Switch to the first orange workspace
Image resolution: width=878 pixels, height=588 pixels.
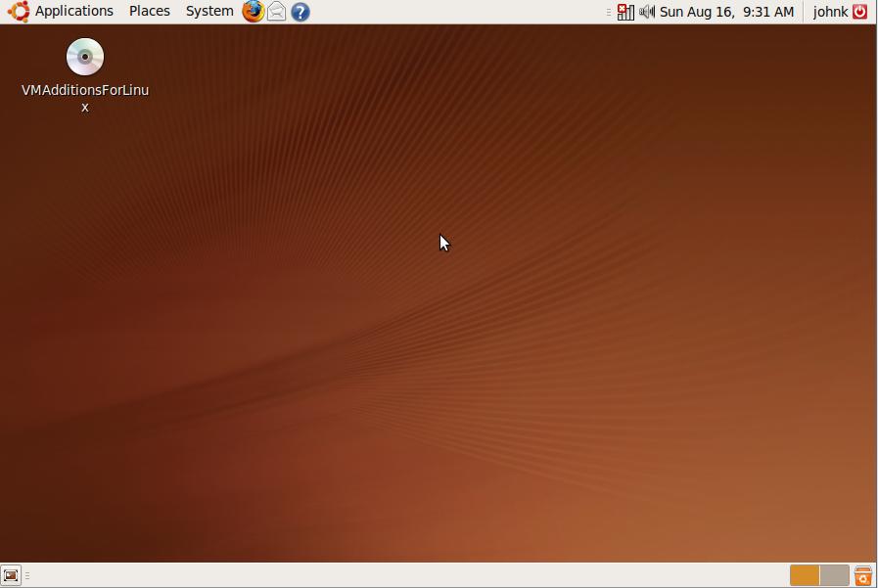tap(805, 575)
